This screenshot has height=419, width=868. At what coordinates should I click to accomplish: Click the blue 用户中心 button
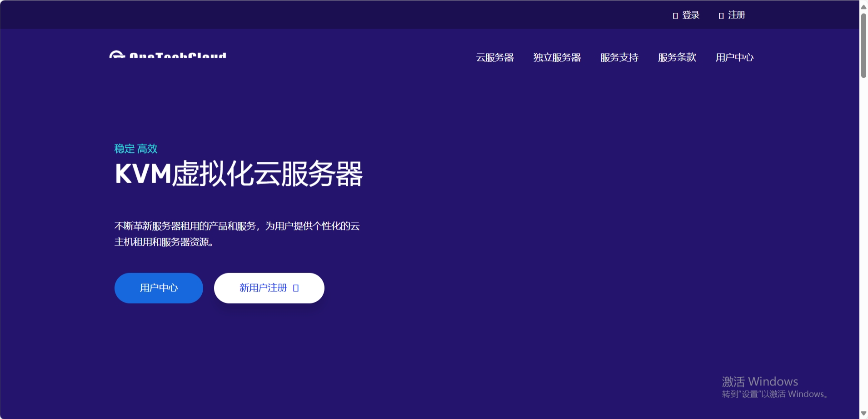tap(159, 288)
